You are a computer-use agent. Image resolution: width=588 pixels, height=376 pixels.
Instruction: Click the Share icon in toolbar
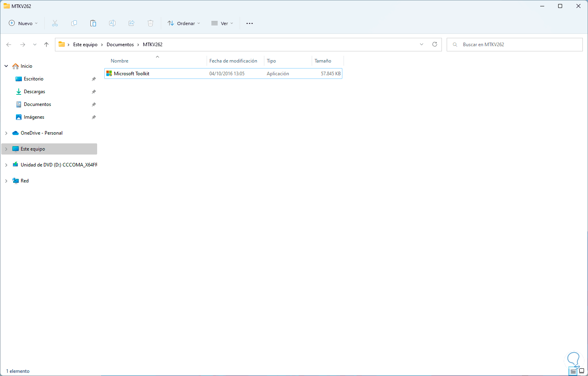click(x=131, y=23)
